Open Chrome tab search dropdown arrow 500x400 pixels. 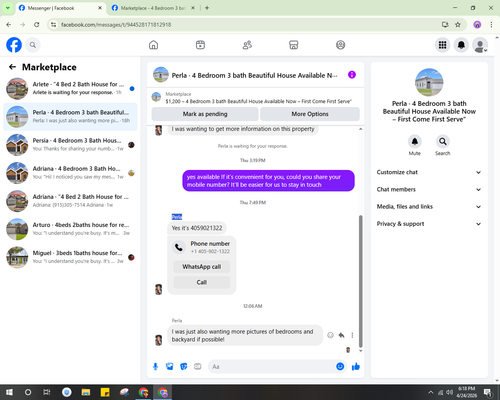pos(7,8)
